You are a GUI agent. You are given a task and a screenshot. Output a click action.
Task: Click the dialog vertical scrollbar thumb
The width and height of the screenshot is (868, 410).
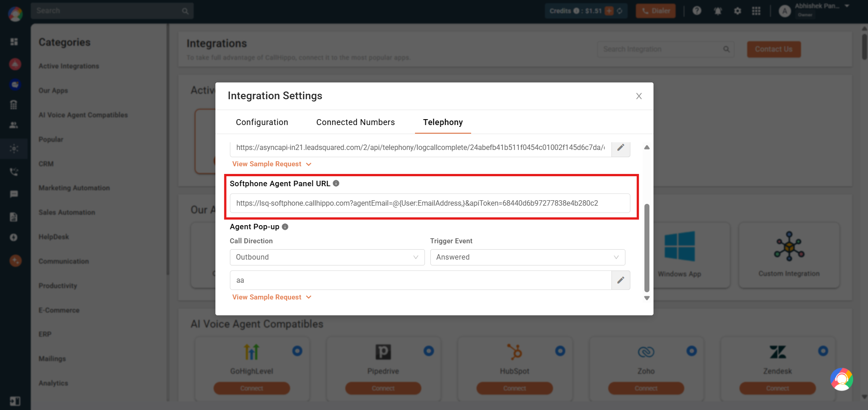(x=647, y=248)
